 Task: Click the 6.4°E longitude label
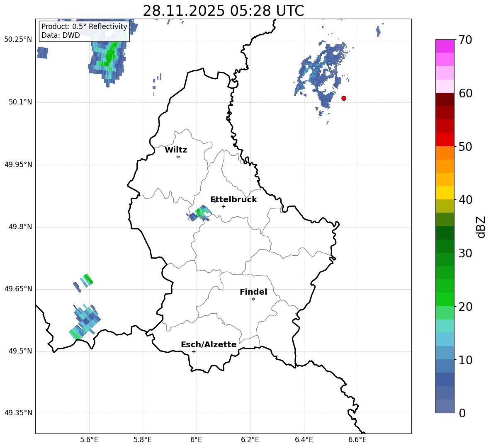coord(304,440)
